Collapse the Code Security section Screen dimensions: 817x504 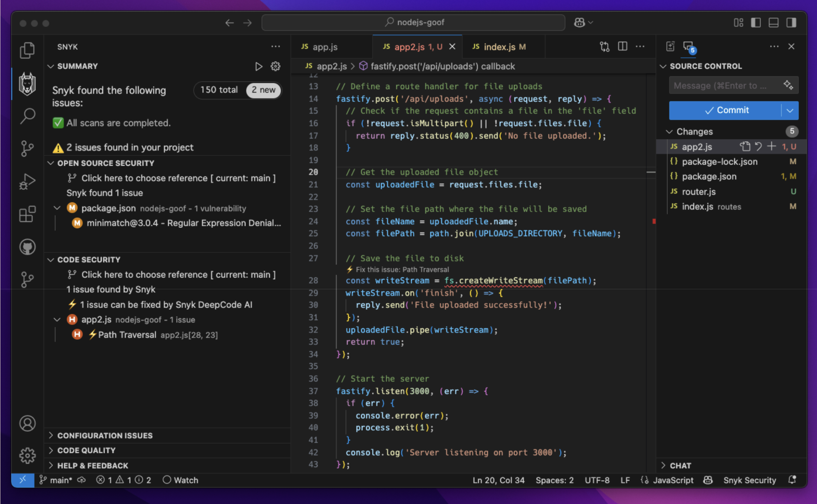pyautogui.click(x=50, y=260)
